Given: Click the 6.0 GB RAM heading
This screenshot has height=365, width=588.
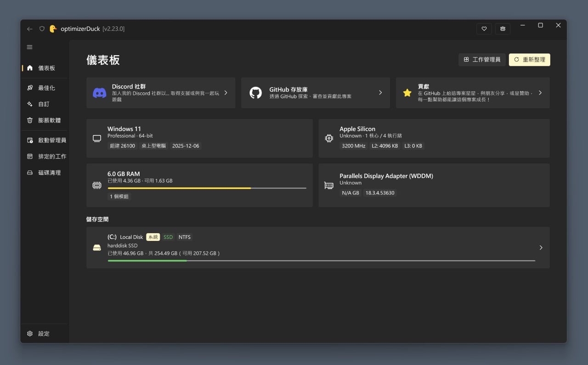Looking at the screenshot, I should pos(124,174).
